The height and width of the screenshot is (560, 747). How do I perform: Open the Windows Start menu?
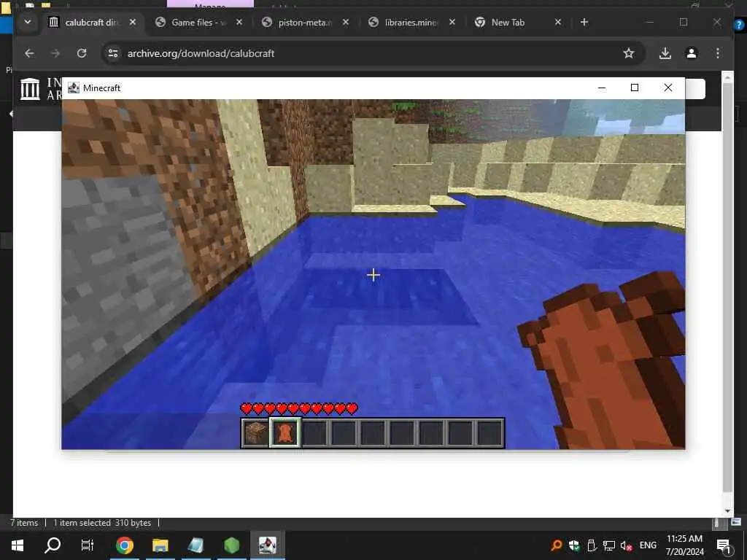(x=18, y=545)
